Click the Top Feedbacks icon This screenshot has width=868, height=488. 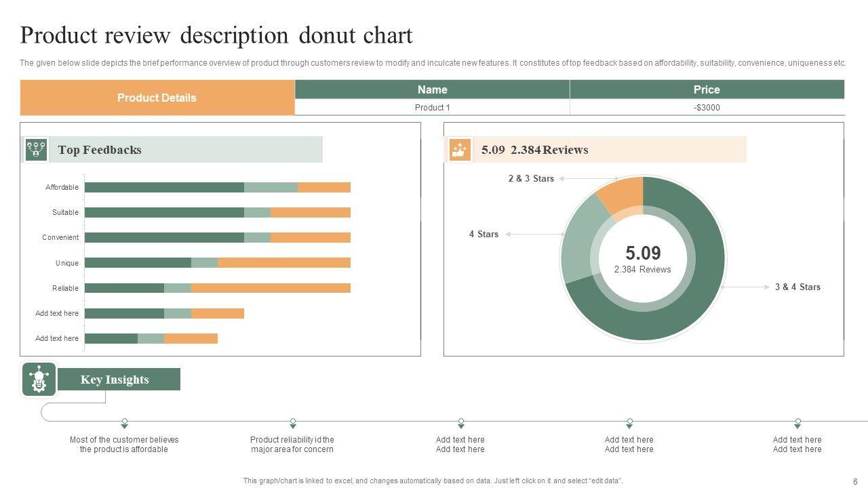(x=36, y=149)
